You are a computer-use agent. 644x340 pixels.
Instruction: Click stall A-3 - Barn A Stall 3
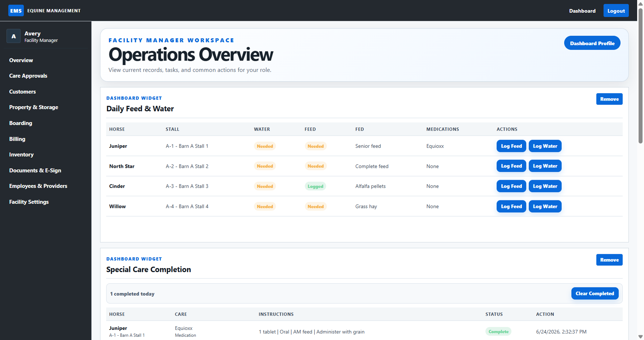pyautogui.click(x=187, y=186)
